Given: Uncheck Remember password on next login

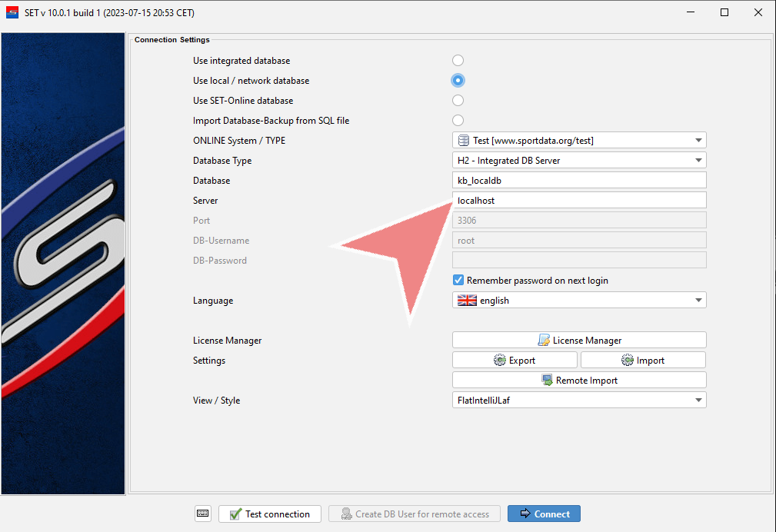Looking at the screenshot, I should click(x=458, y=281).
